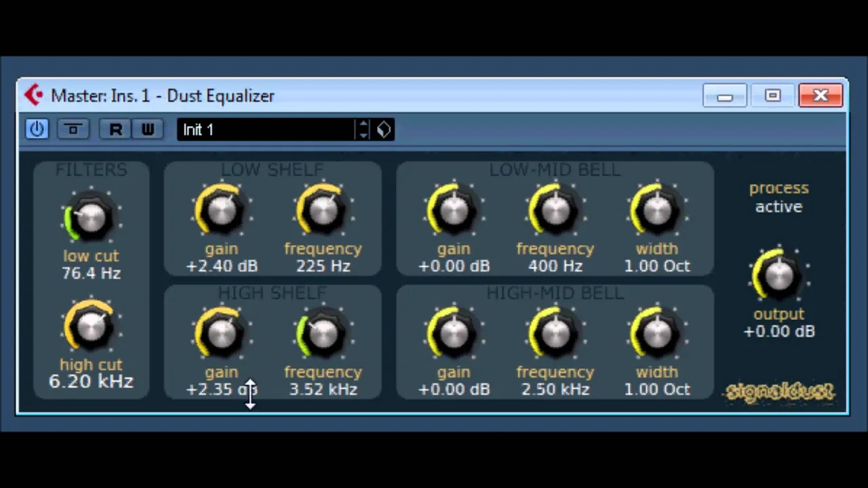Click the Cubase logo in the title bar
The height and width of the screenshot is (488, 868).
[x=33, y=96]
